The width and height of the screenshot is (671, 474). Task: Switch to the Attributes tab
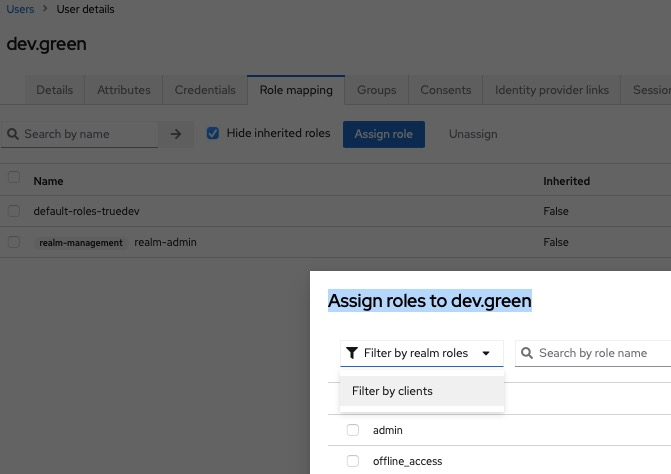(x=124, y=90)
